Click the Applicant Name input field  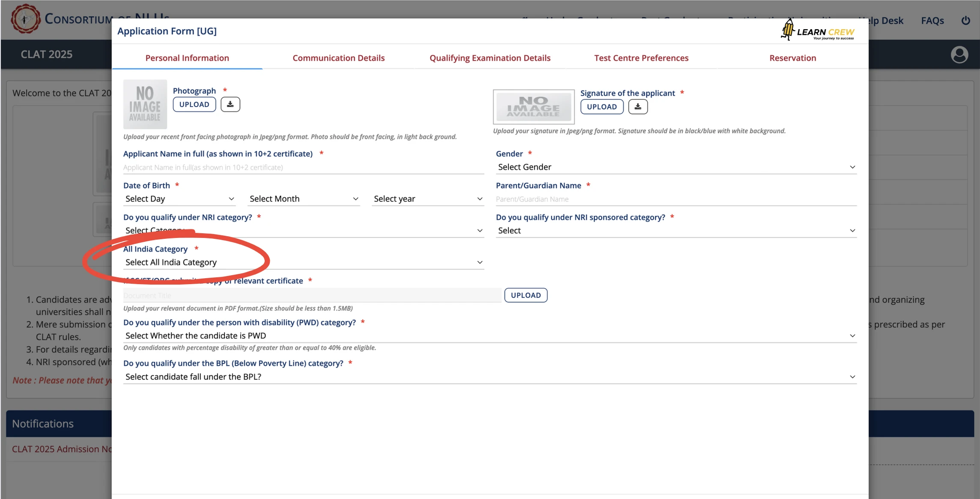point(304,167)
